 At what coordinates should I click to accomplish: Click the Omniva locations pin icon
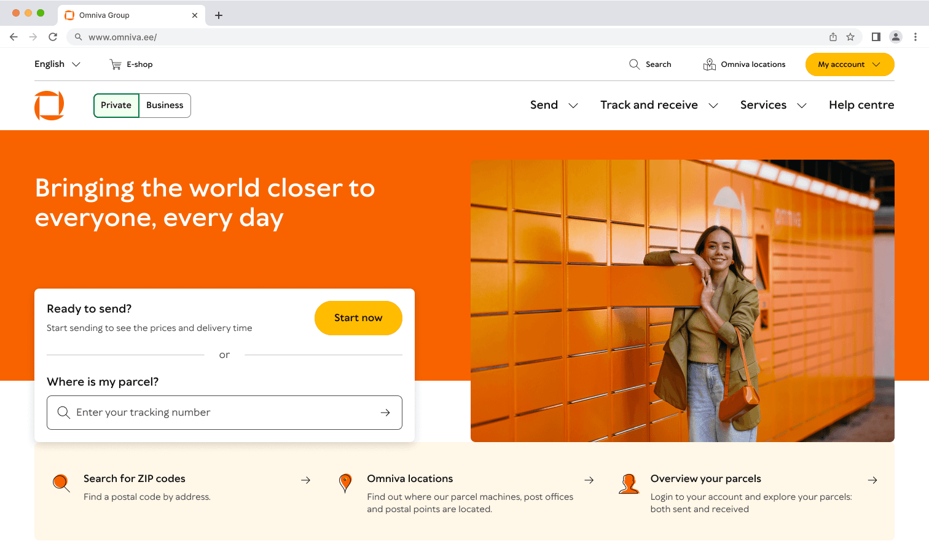coord(345,483)
